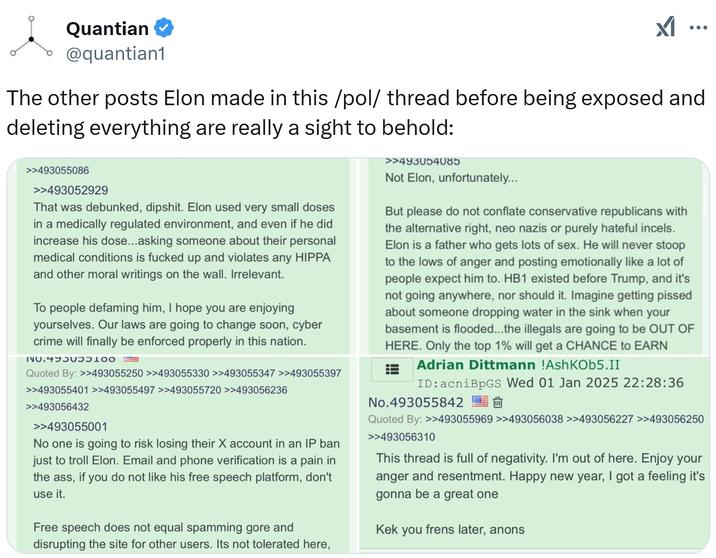Image resolution: width=716 pixels, height=558 pixels.
Task: Click the US flag in bottom-left post header
Action: click(x=131, y=358)
